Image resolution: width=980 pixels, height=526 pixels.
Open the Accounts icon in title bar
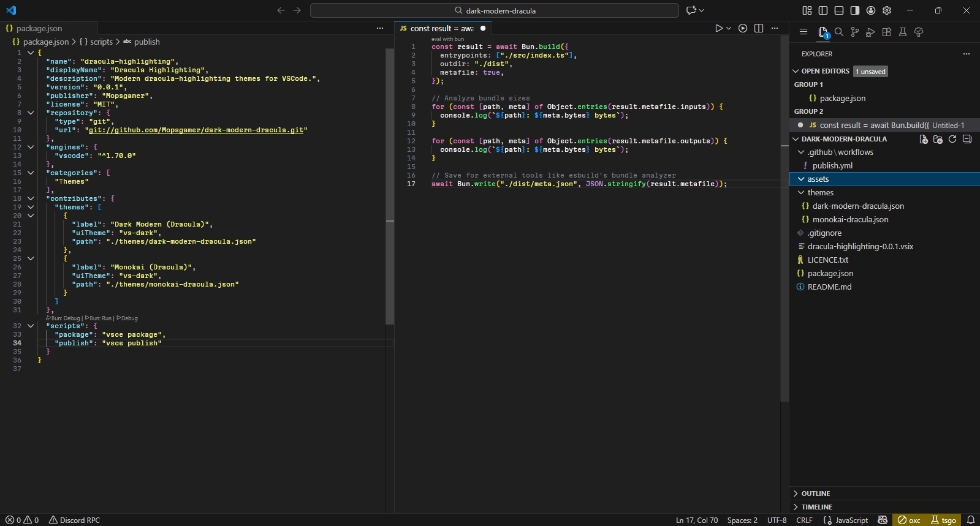[x=871, y=10]
